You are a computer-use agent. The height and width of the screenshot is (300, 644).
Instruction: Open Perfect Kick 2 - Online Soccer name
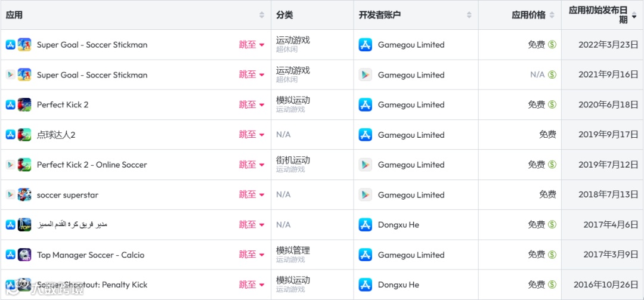pyautogui.click(x=92, y=165)
